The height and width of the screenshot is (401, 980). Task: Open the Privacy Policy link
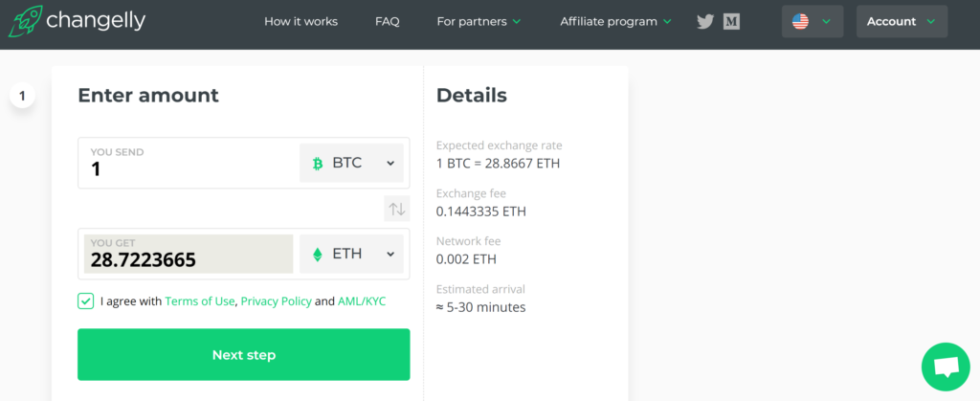point(277,301)
